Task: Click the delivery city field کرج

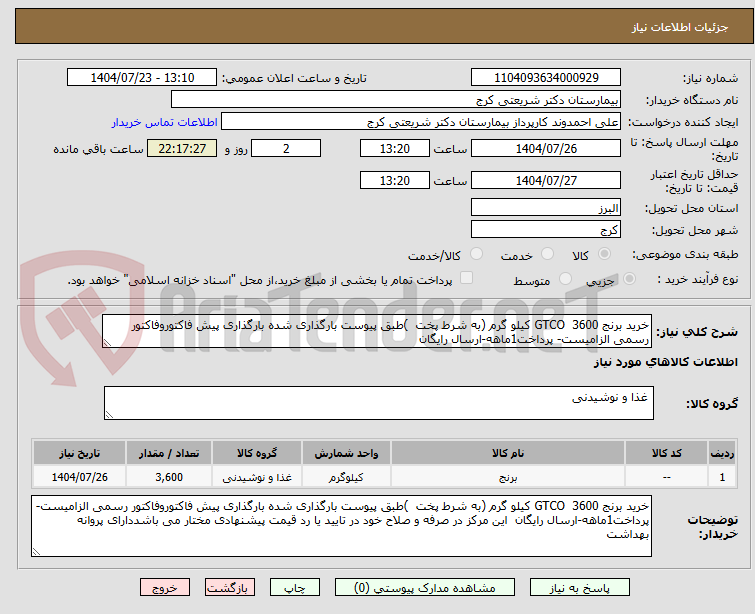Action: coord(546,230)
